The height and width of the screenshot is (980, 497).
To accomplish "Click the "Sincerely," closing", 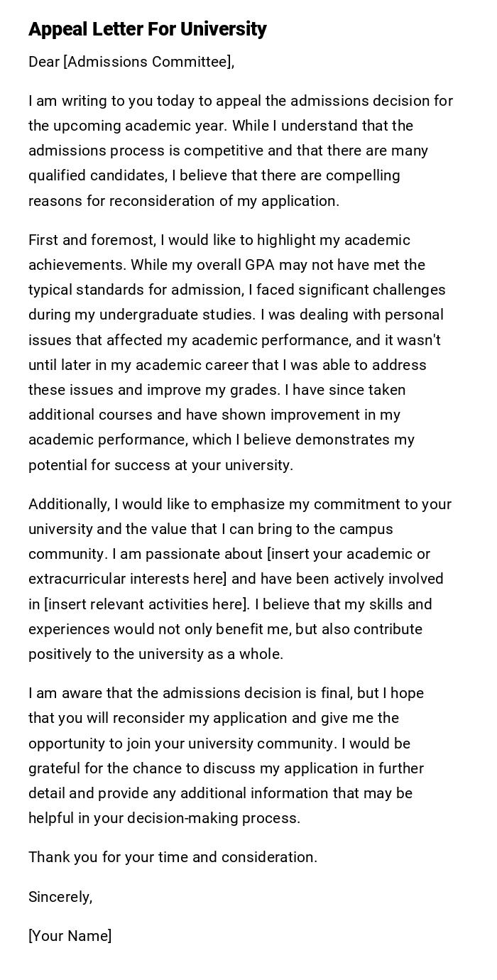I will tap(60, 897).
